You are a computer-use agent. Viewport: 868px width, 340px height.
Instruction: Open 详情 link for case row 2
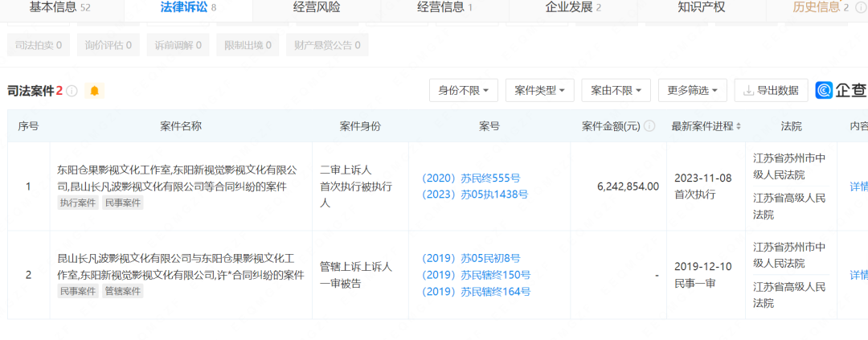click(x=858, y=275)
